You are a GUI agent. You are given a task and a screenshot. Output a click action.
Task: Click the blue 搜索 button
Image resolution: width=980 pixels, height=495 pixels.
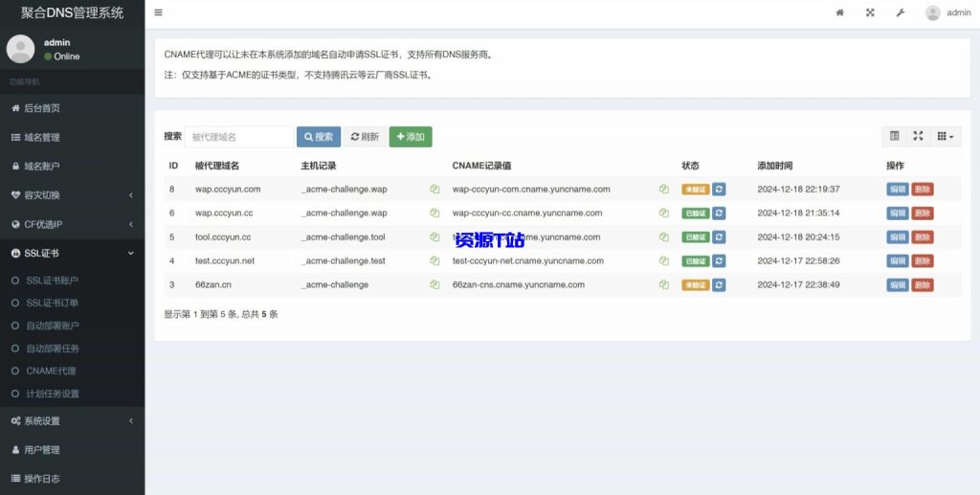tap(319, 137)
